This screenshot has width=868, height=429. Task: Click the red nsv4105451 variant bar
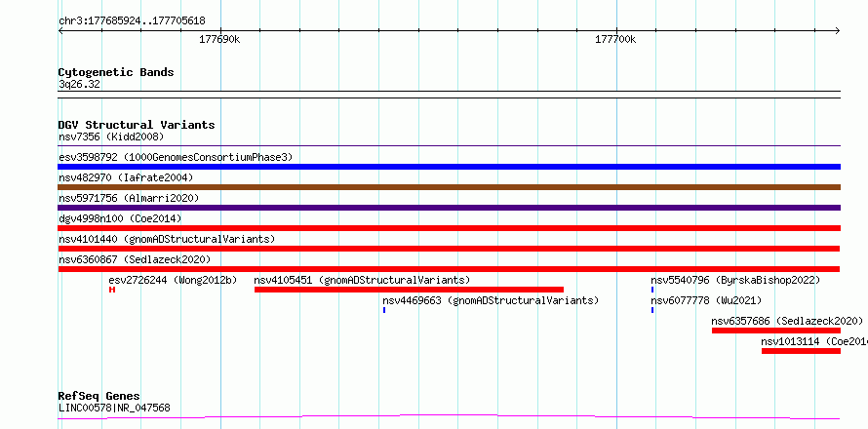click(x=409, y=290)
